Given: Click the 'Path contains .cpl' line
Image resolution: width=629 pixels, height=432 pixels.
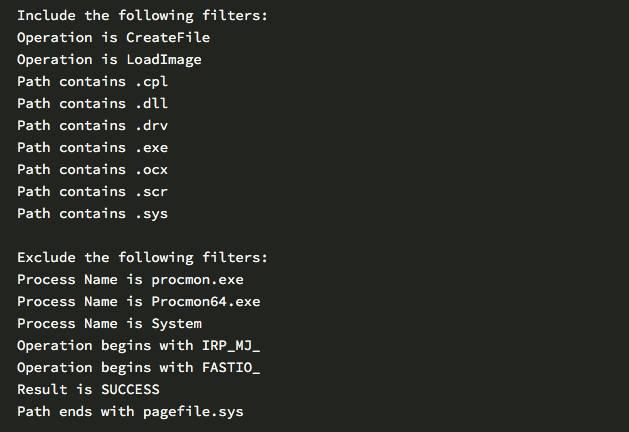Looking at the screenshot, I should click(92, 82).
